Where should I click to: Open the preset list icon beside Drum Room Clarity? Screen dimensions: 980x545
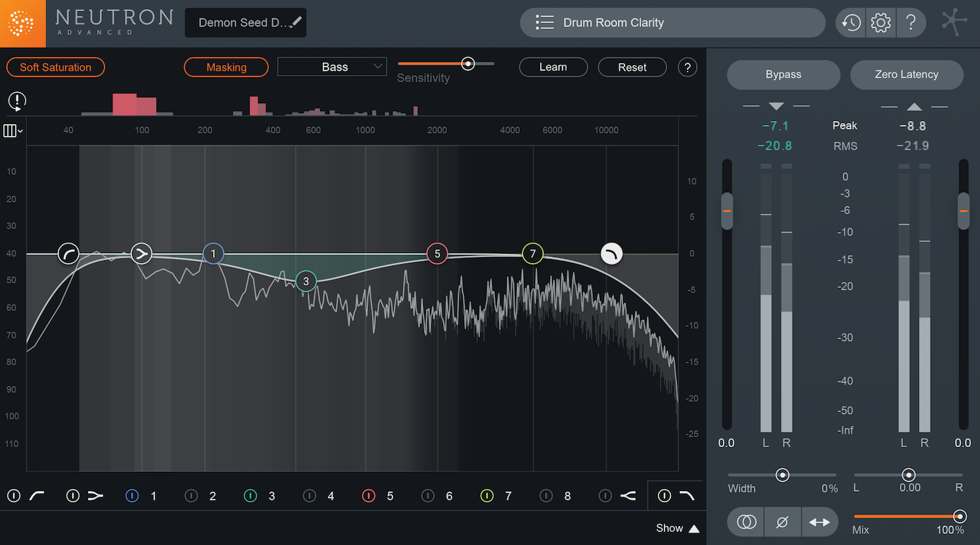pos(544,22)
